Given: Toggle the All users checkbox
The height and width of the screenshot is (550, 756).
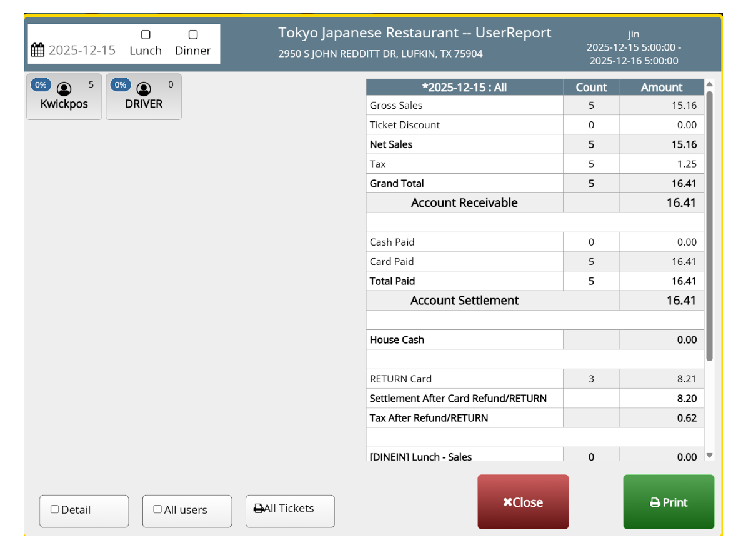Looking at the screenshot, I should 157,509.
